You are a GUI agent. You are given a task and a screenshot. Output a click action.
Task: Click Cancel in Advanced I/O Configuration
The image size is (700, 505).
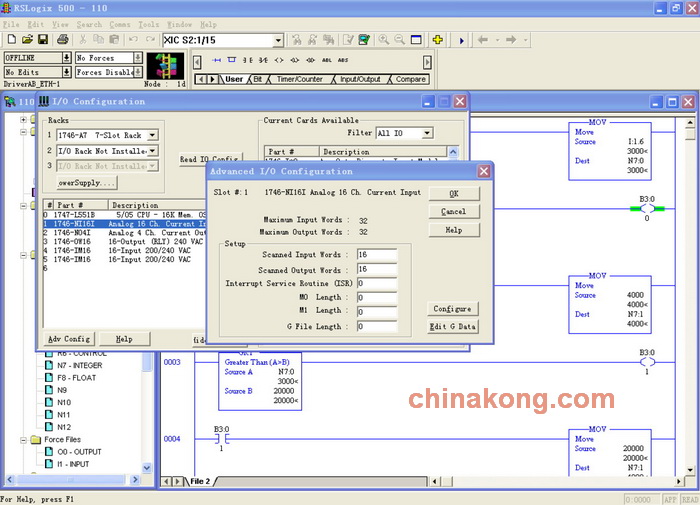point(454,211)
